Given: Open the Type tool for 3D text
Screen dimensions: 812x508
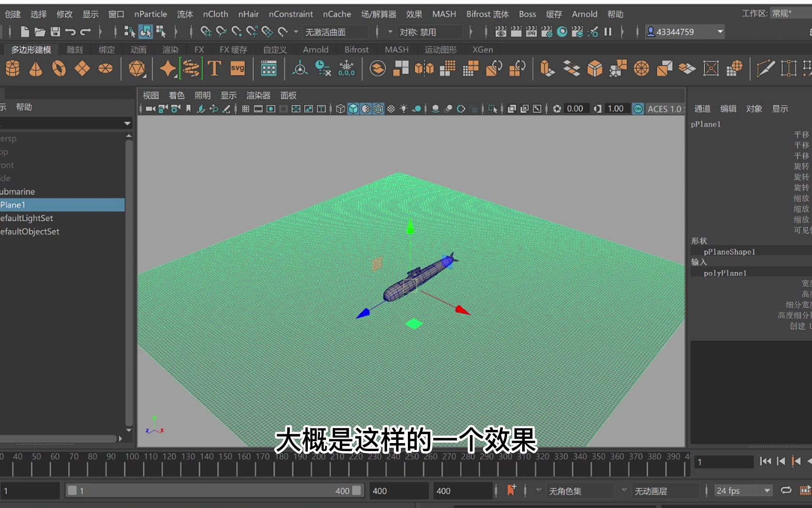Looking at the screenshot, I should point(215,69).
